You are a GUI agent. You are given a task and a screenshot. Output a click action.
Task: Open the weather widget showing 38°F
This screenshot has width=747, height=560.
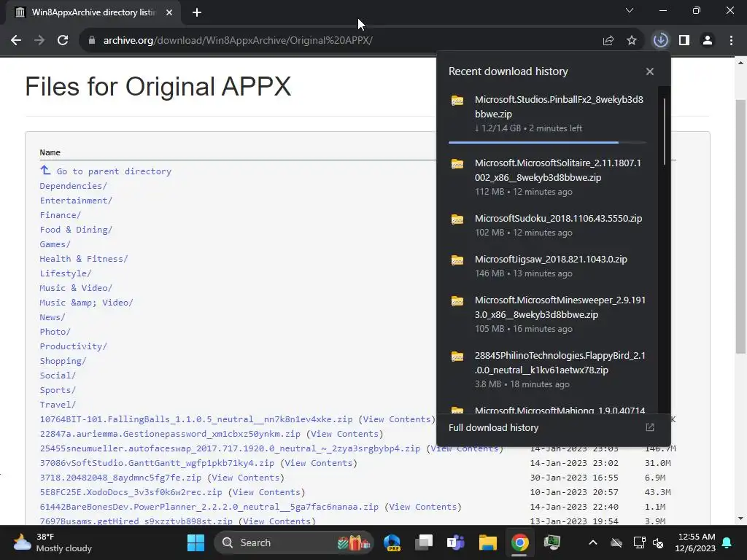pos(53,542)
